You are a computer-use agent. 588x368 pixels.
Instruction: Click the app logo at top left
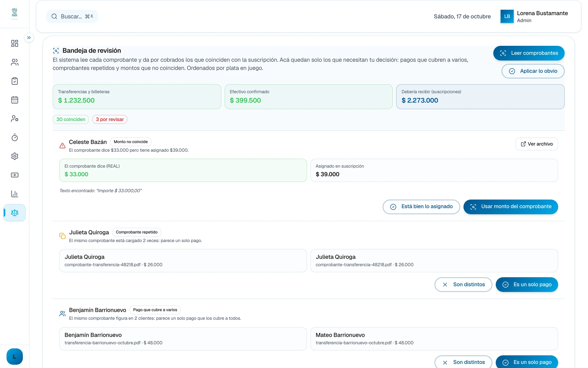point(15,13)
